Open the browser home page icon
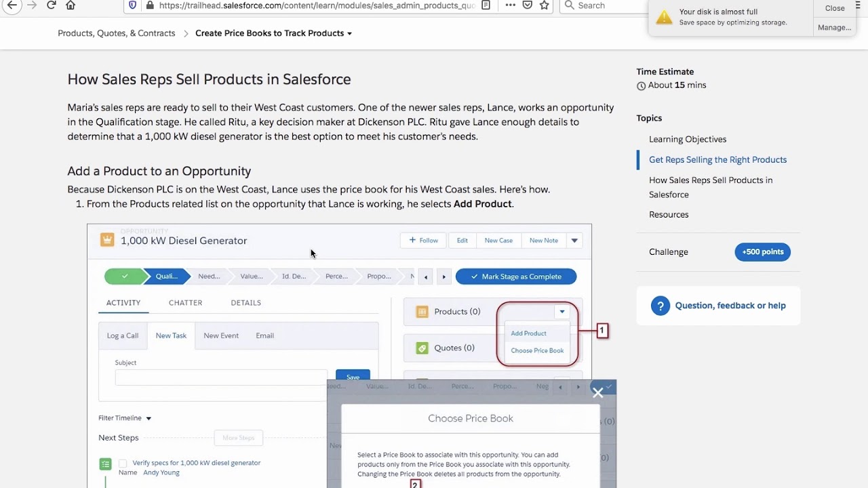The width and height of the screenshot is (868, 488). pyautogui.click(x=71, y=5)
